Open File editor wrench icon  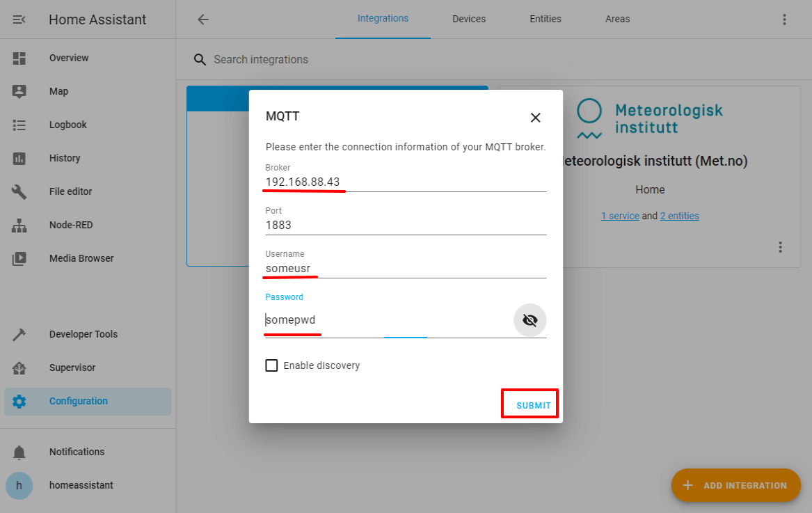19,192
